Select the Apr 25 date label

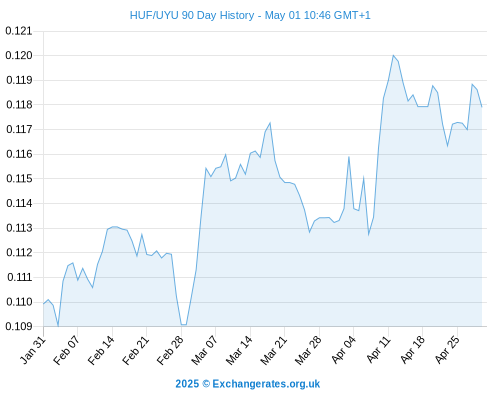(x=447, y=350)
